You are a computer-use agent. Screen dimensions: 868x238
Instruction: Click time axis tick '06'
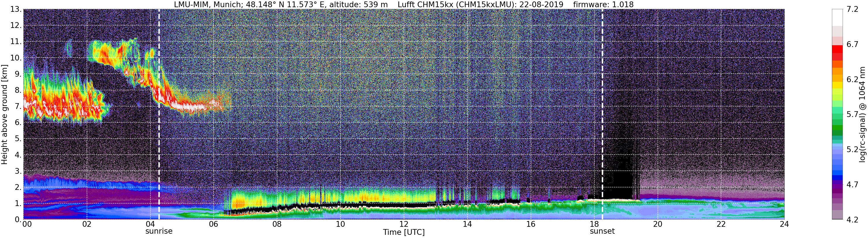pyautogui.click(x=214, y=224)
